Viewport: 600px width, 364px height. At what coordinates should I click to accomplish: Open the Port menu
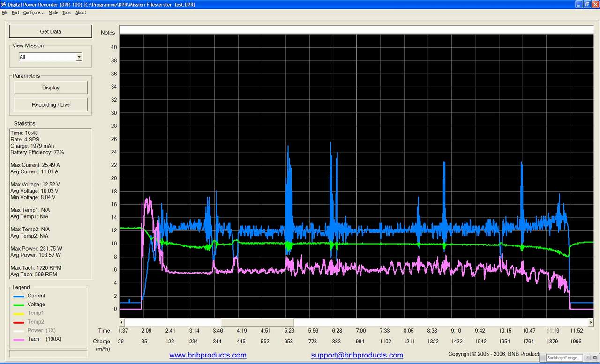tap(15, 13)
